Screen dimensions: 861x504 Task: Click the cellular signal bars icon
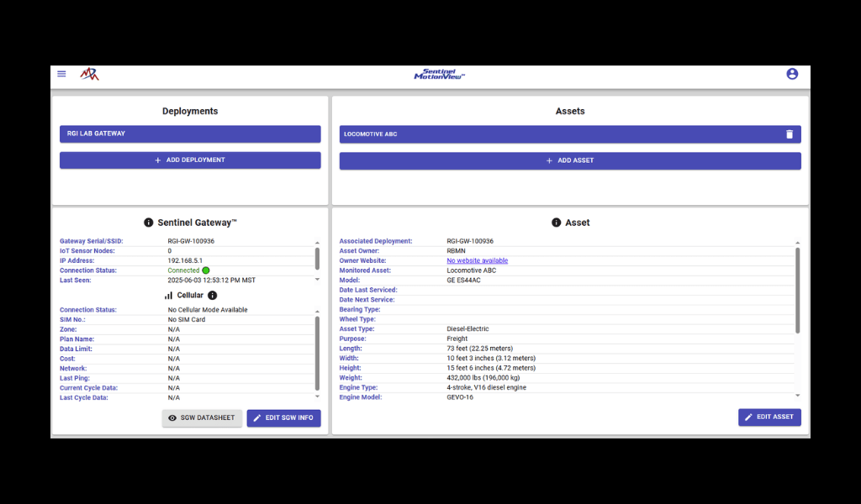pos(169,296)
